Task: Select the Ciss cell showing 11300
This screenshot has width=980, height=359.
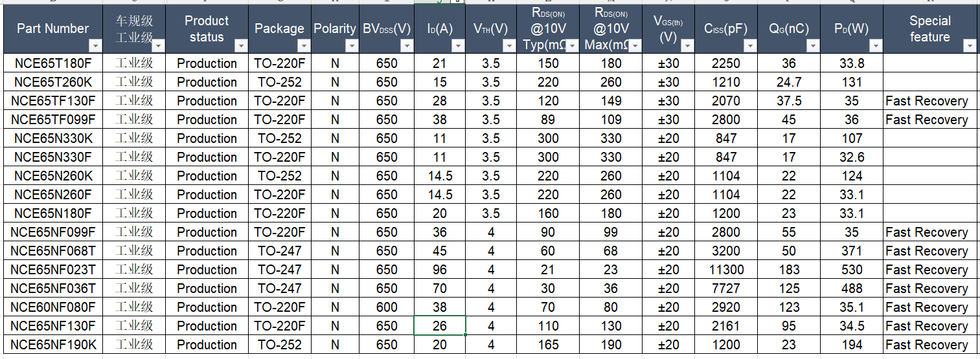Action: (725, 270)
